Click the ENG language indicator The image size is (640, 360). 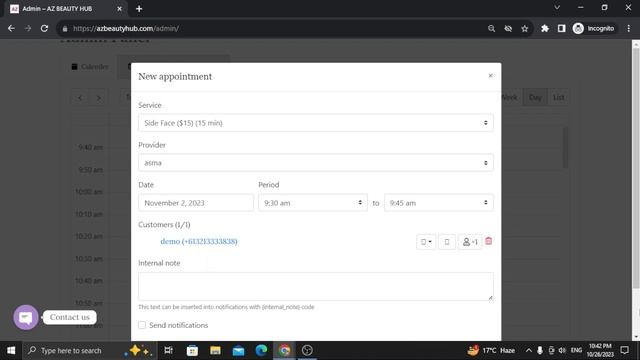click(x=576, y=350)
